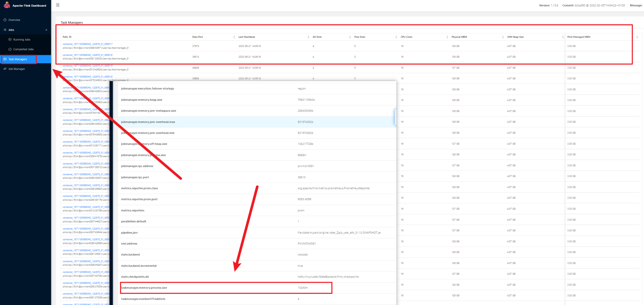Click the Task Managers page heading
The height and width of the screenshot is (305, 644).
pos(72,22)
